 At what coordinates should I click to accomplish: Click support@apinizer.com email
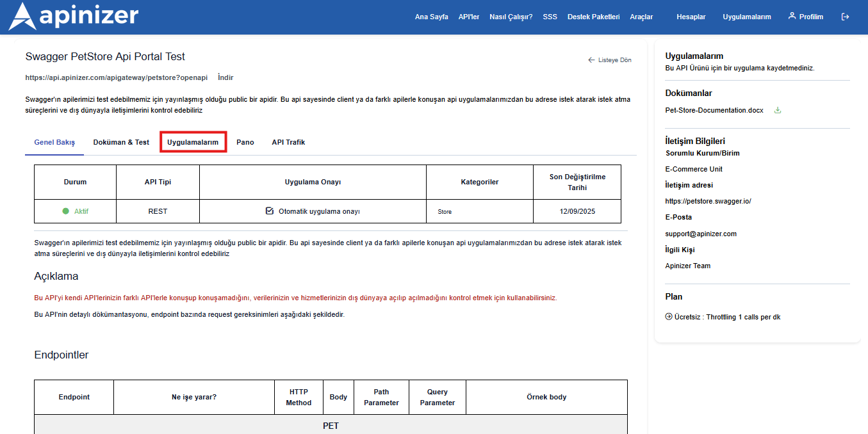pos(701,234)
